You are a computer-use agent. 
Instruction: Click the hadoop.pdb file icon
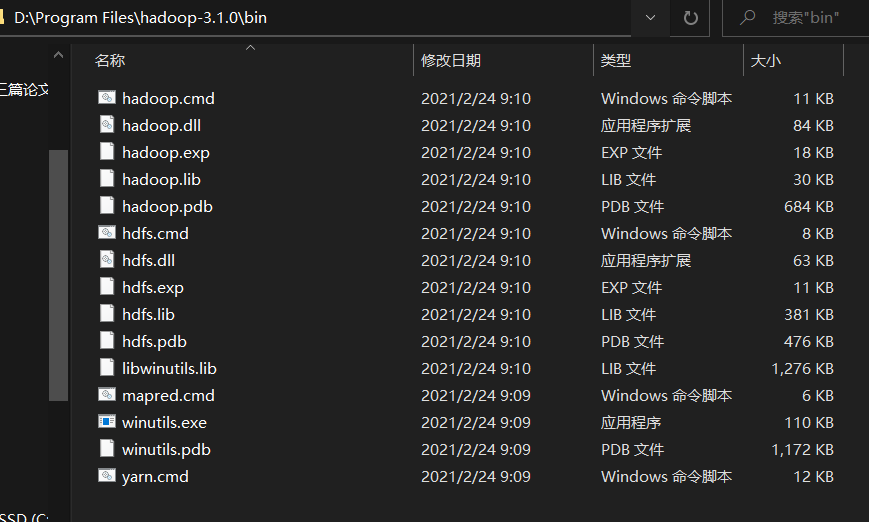pyautogui.click(x=107, y=205)
